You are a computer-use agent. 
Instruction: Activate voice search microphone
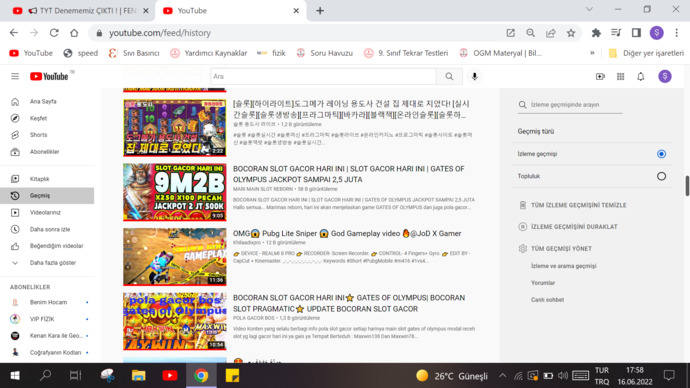[x=474, y=77]
